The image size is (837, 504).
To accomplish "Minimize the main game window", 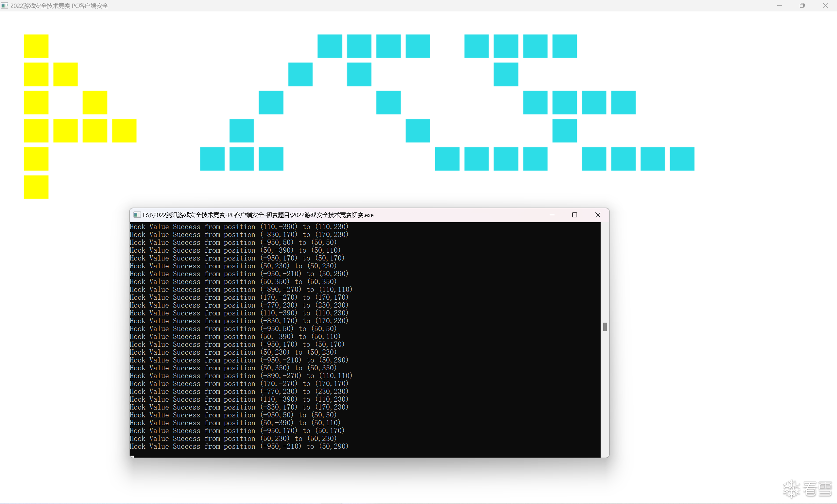I will [779, 6].
